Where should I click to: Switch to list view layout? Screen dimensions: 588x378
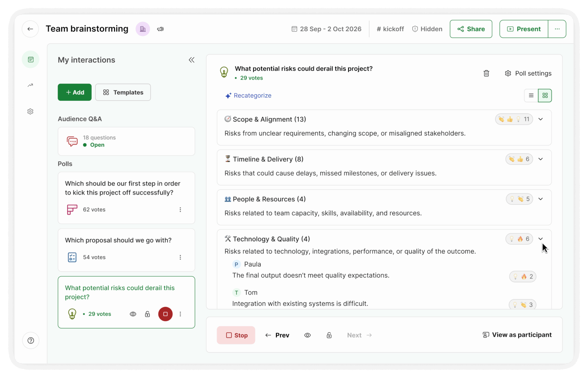pyautogui.click(x=531, y=96)
